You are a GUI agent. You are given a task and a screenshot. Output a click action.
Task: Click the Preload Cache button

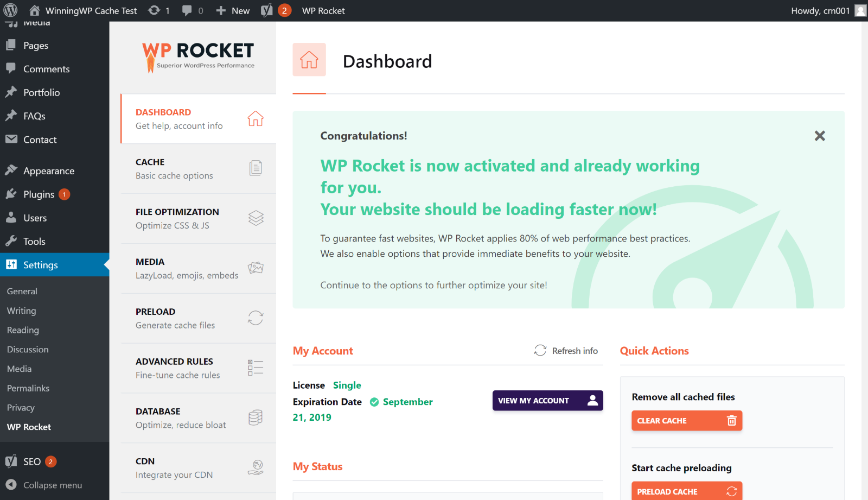[687, 491]
